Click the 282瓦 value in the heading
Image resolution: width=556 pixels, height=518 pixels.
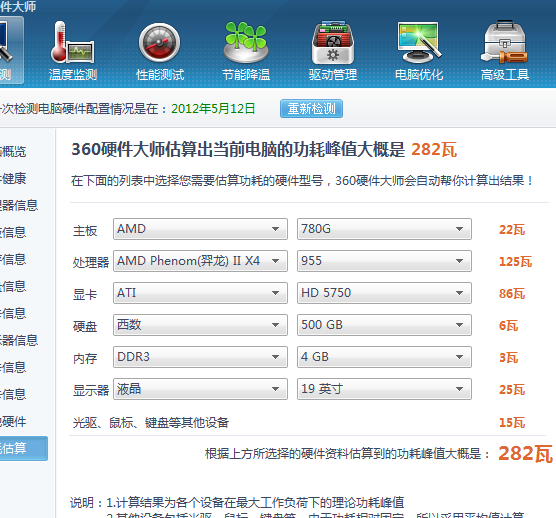[x=434, y=149]
